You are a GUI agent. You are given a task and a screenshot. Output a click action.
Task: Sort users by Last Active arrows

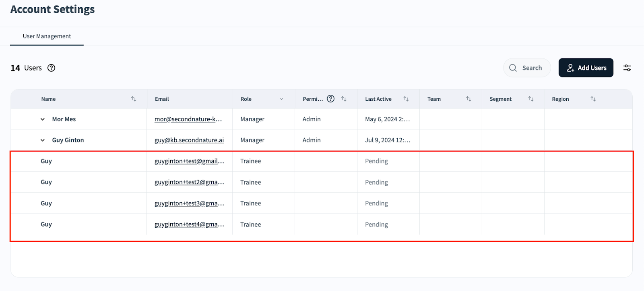406,99
